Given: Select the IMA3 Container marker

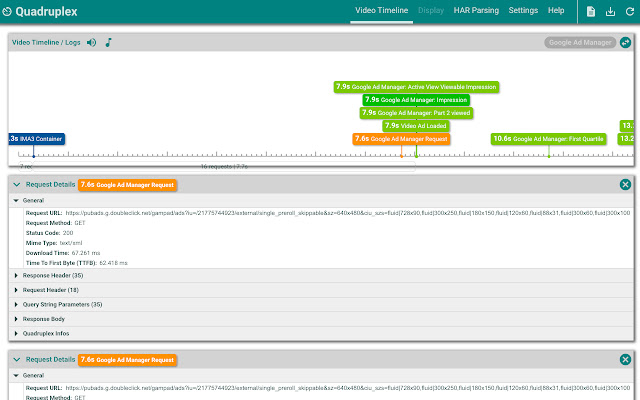Looking at the screenshot, I should (36, 139).
